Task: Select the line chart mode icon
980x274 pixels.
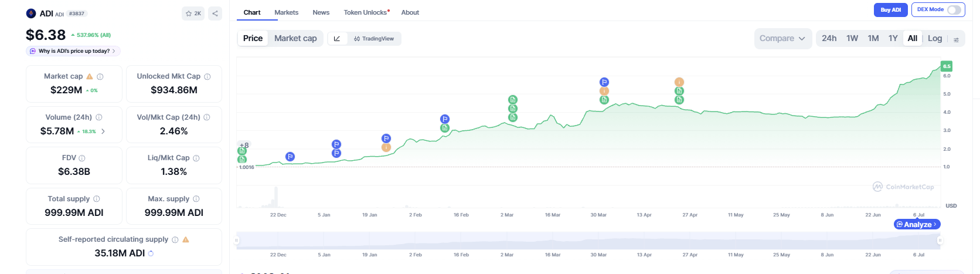Action: click(337, 39)
